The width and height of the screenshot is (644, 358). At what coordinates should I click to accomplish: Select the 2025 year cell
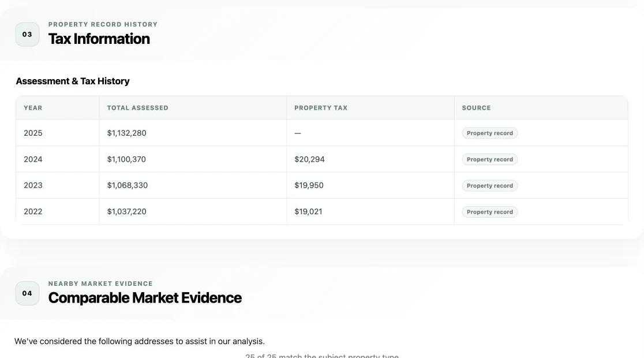(x=33, y=133)
